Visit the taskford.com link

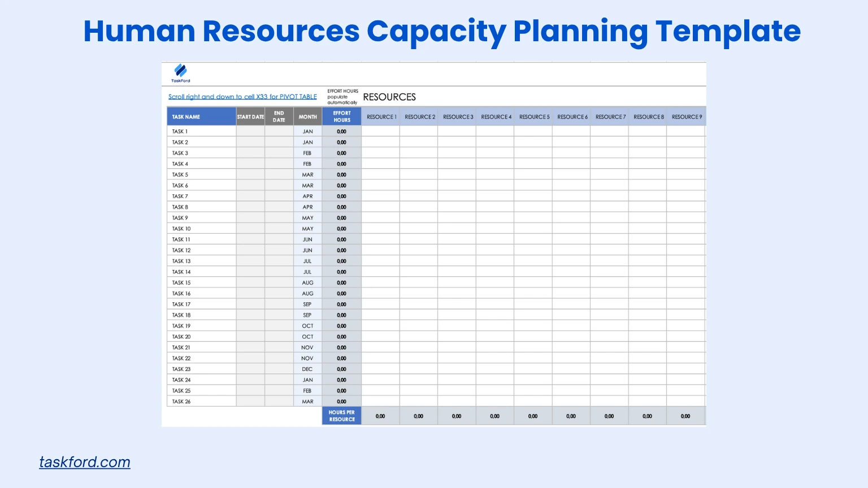[x=84, y=462]
